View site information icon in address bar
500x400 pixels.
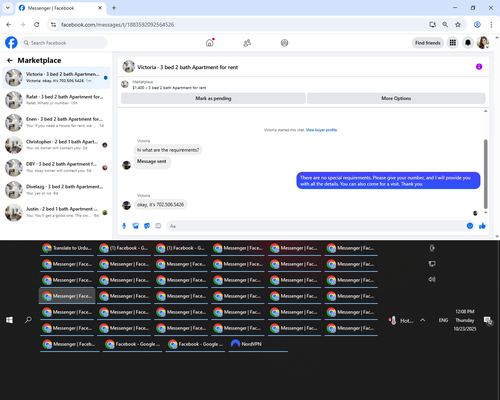[53, 24]
